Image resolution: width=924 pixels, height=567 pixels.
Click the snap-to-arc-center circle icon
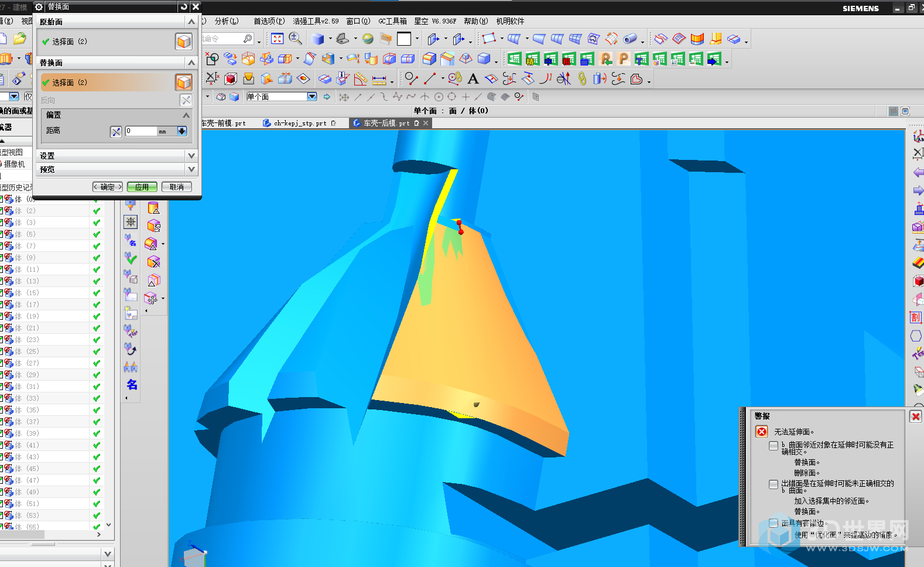[438, 97]
